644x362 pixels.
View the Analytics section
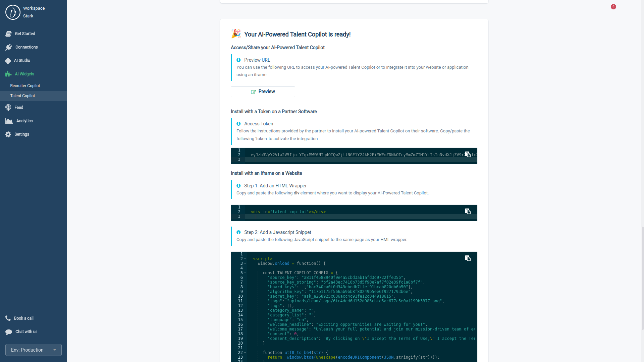pyautogui.click(x=24, y=121)
